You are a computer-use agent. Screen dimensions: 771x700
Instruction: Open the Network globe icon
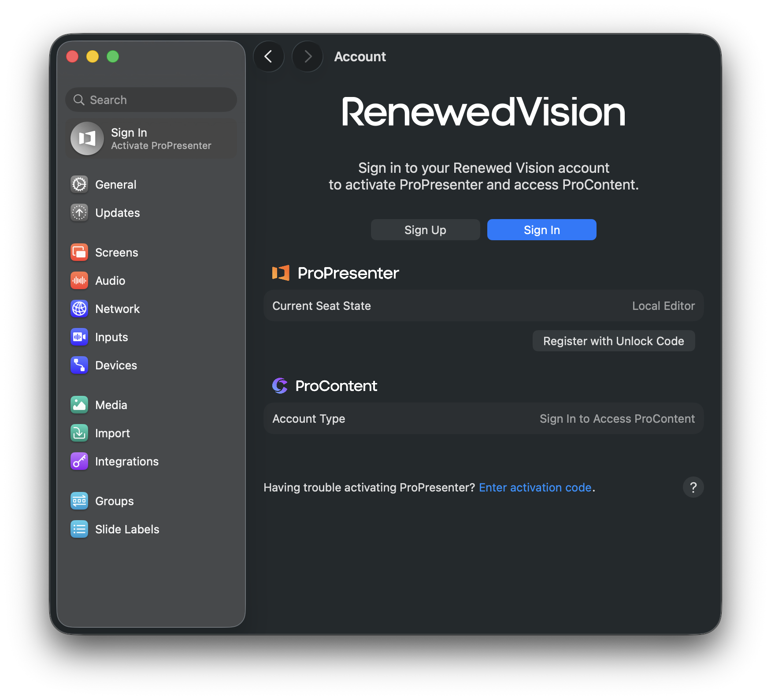pyautogui.click(x=79, y=309)
